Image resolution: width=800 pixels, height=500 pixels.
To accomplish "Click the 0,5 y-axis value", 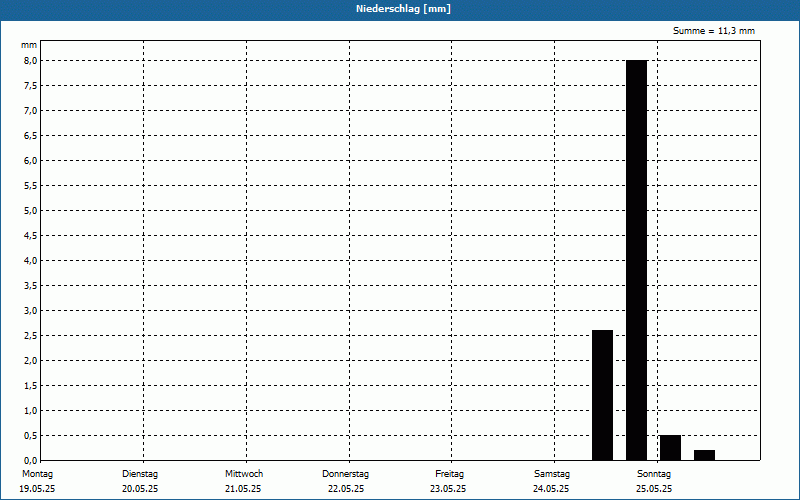I will 31,436.
